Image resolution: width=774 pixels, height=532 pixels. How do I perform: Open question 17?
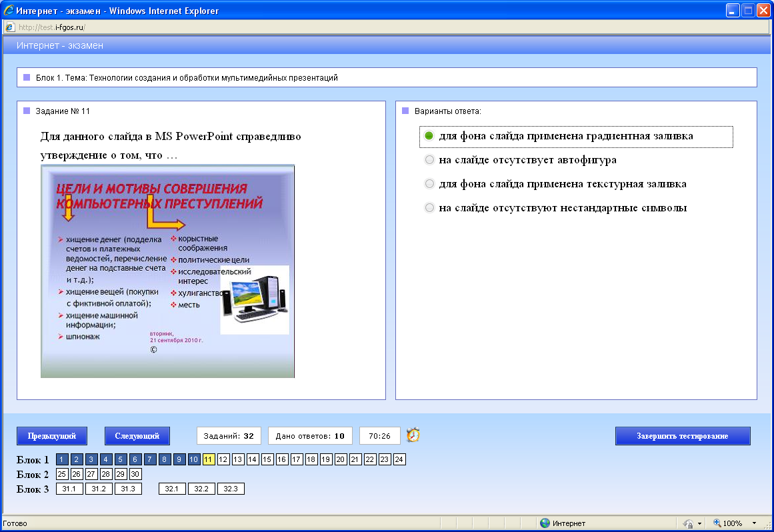click(296, 459)
